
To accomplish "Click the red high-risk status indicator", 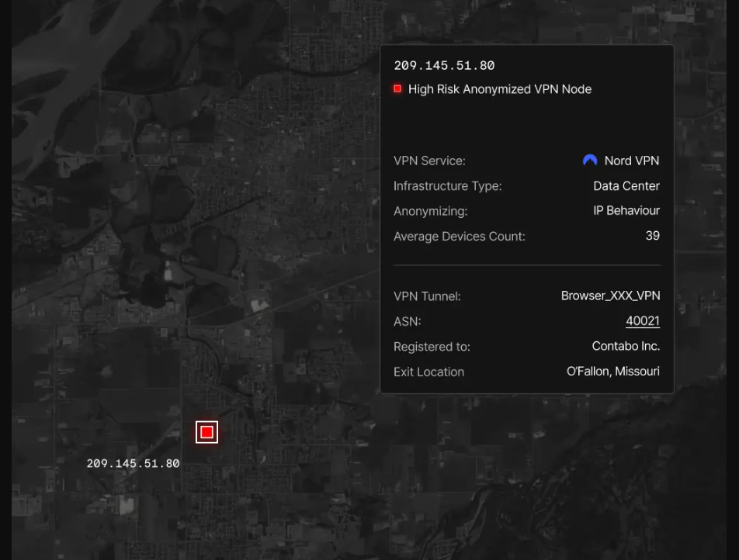I will 397,88.
